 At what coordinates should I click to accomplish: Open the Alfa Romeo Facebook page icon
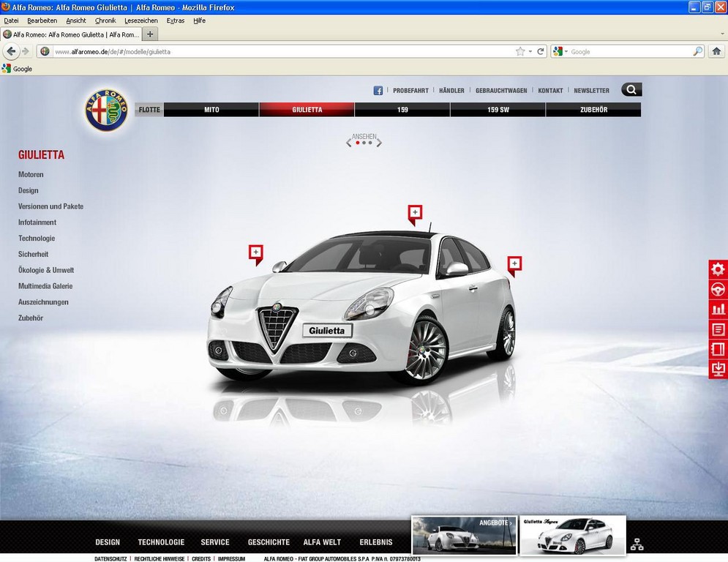(x=378, y=91)
